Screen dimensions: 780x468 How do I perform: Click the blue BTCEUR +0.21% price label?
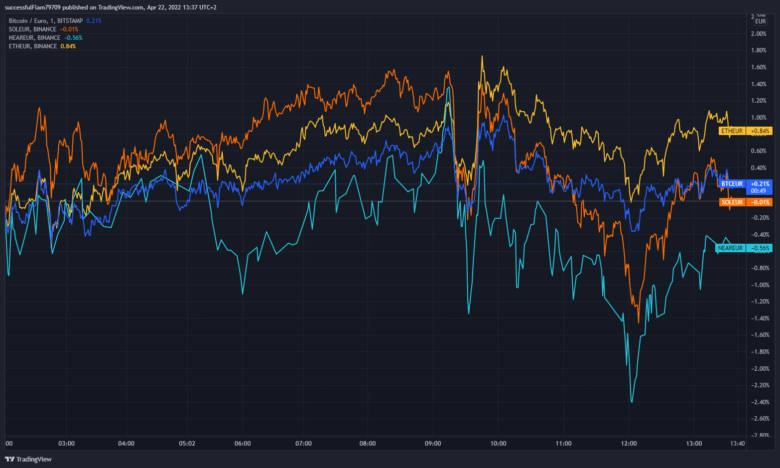coord(746,184)
